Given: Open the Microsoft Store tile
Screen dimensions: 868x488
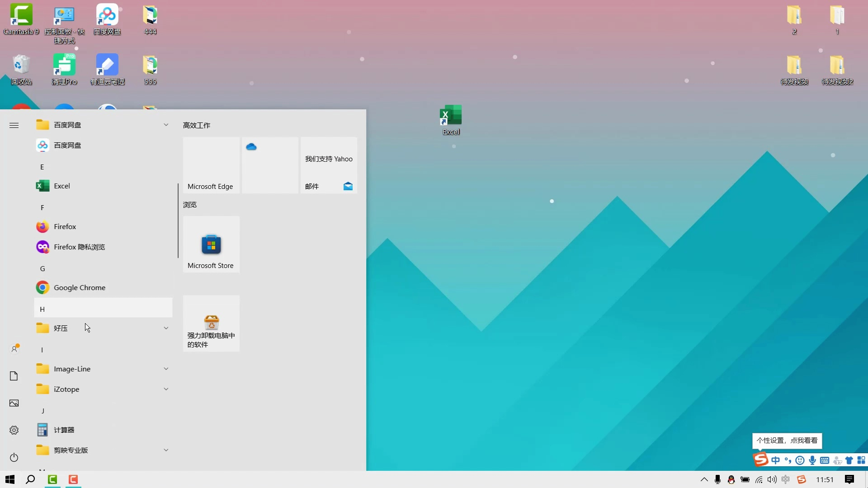Looking at the screenshot, I should [211, 244].
